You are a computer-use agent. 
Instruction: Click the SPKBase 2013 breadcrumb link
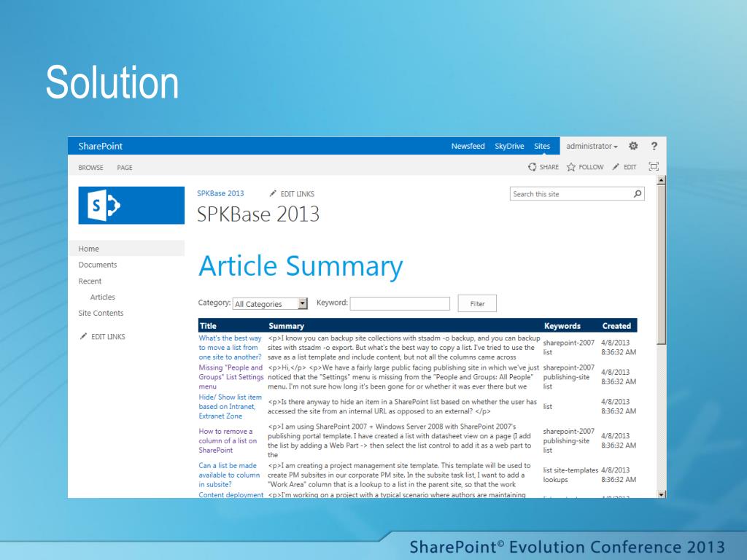(220, 193)
